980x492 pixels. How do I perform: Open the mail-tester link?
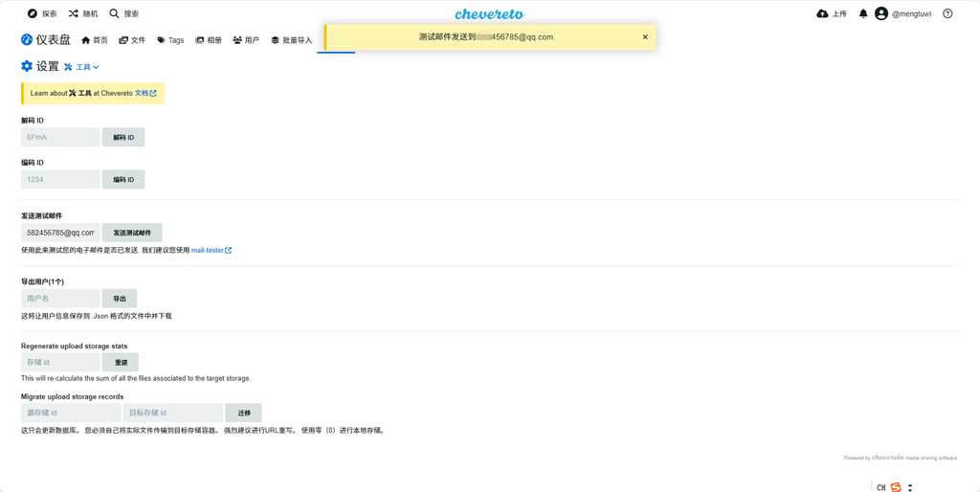click(212, 250)
